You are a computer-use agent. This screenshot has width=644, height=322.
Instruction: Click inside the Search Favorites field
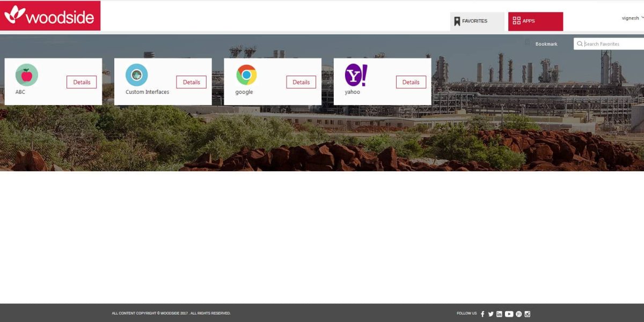point(606,44)
